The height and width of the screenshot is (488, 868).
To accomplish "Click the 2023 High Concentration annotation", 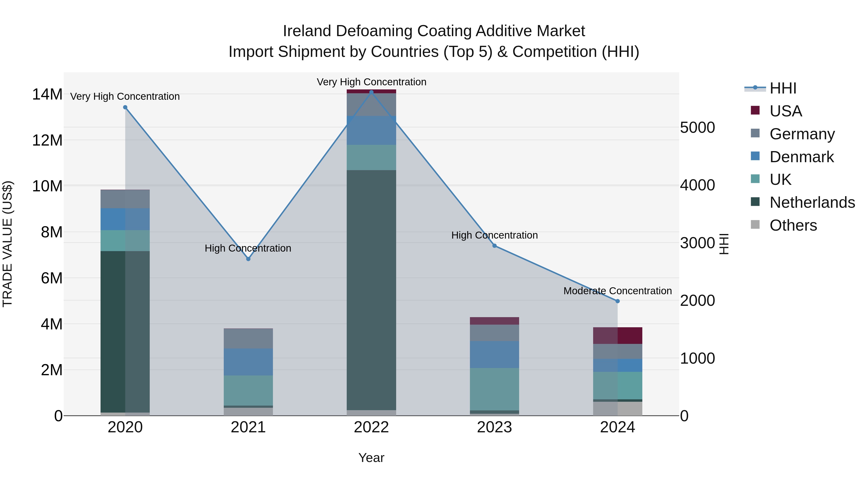I will [494, 235].
